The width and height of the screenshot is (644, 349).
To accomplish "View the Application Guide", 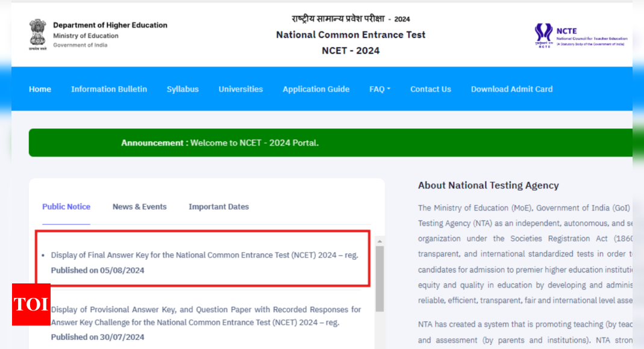I will 316,89.
